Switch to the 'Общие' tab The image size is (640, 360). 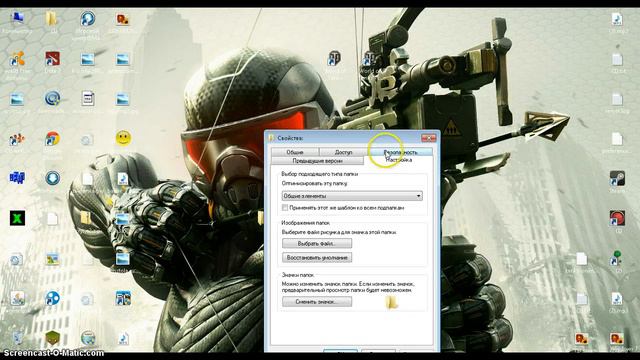[x=295, y=152]
